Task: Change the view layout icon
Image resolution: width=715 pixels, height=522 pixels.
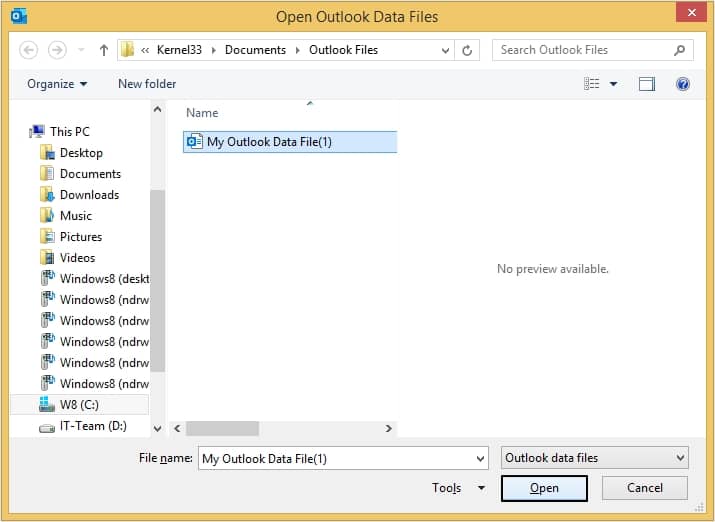Action: [591, 83]
